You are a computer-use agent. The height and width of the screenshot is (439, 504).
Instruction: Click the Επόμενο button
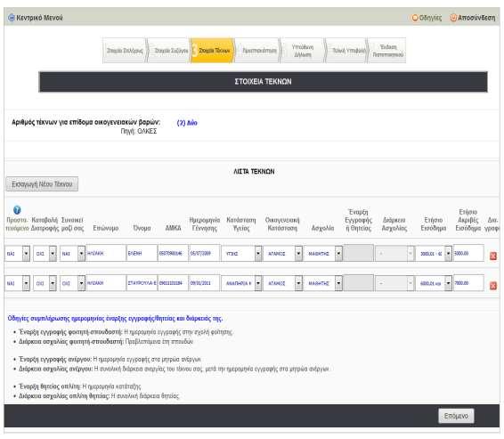click(x=456, y=416)
